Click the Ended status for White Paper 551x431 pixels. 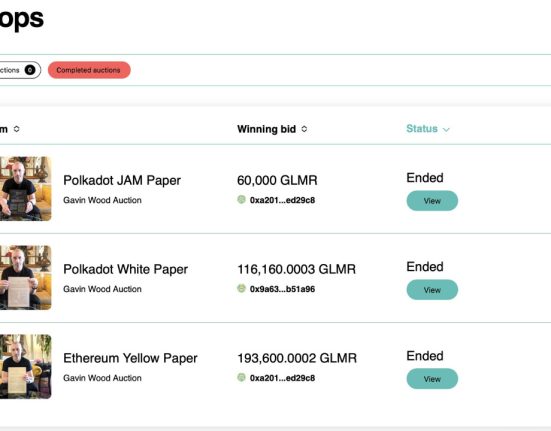click(425, 267)
